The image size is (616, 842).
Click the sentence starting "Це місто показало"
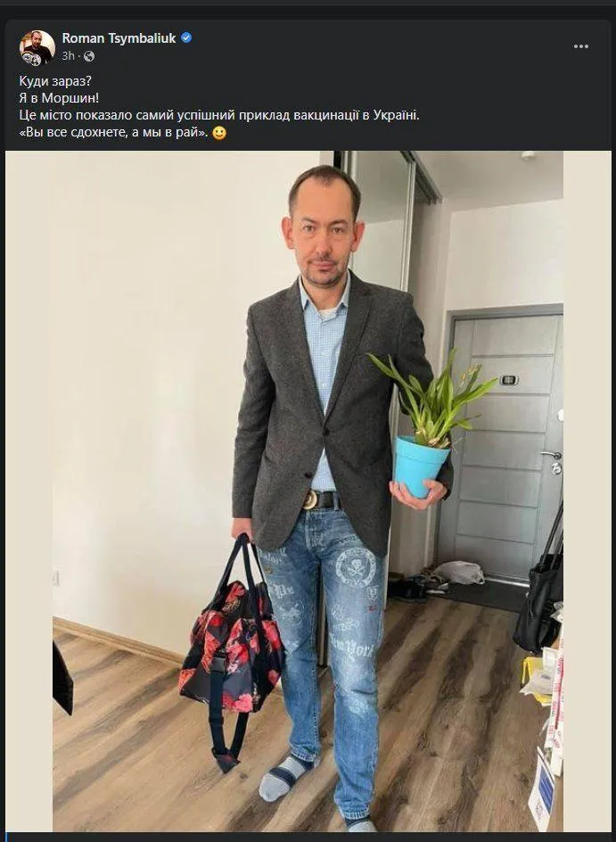point(219,115)
